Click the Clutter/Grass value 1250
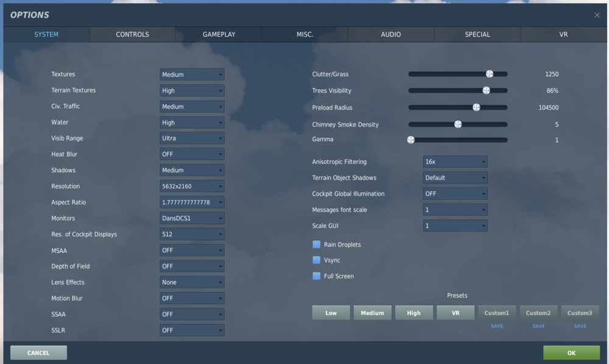The width and height of the screenshot is (609, 364). point(552,74)
